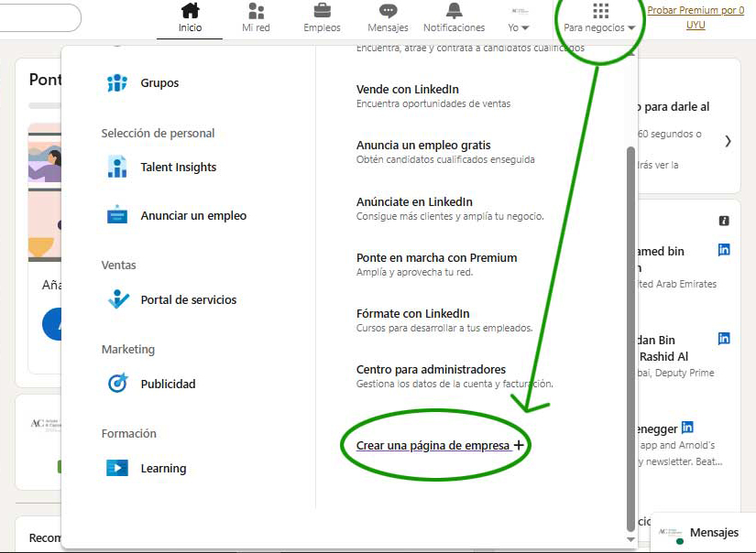The width and height of the screenshot is (756, 553).
Task: Click the 'Selección de personal' section heading
Action: tap(158, 134)
